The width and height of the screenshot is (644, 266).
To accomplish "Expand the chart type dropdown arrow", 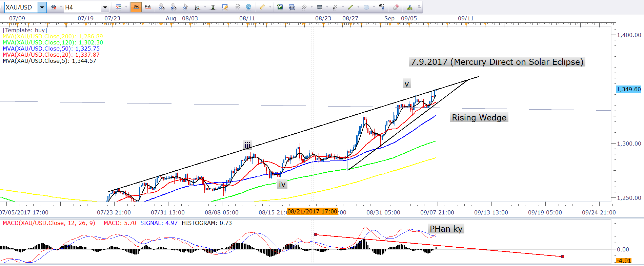I will point(126,7).
